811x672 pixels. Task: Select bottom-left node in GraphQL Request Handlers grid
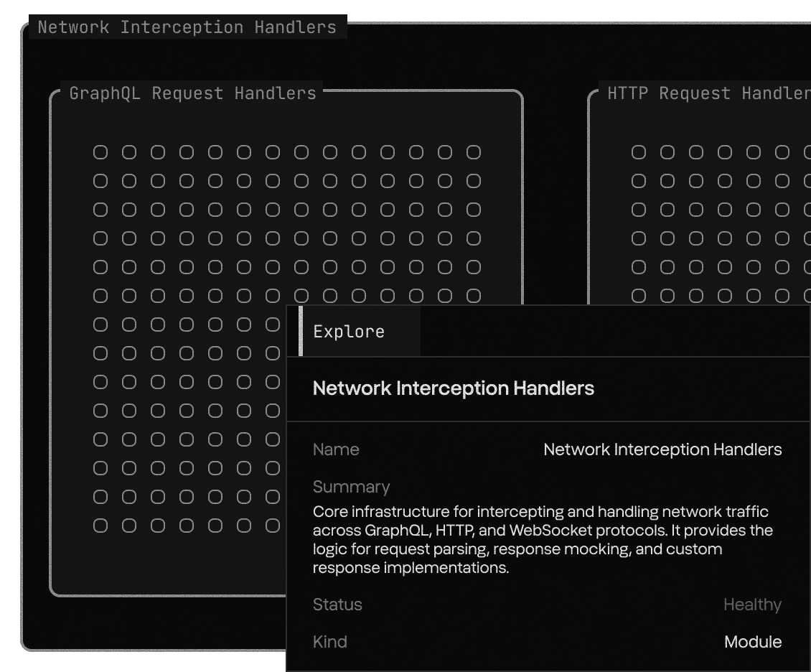[x=100, y=526]
